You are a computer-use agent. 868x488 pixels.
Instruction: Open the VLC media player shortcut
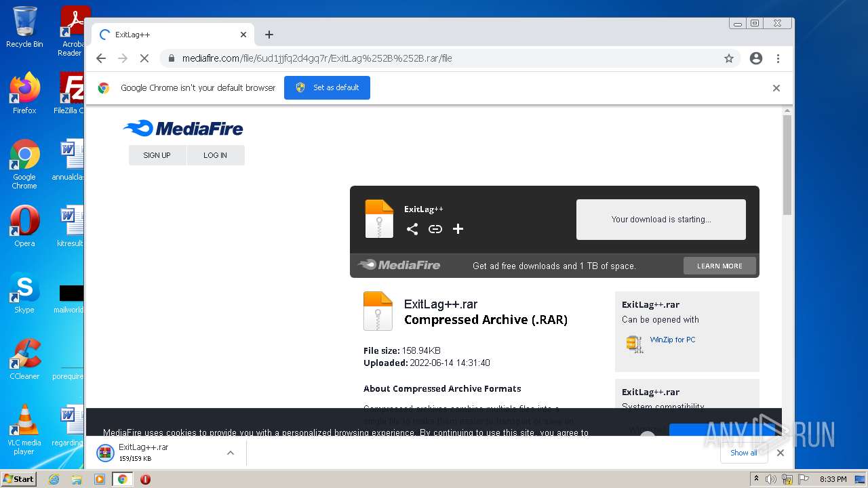click(x=24, y=430)
